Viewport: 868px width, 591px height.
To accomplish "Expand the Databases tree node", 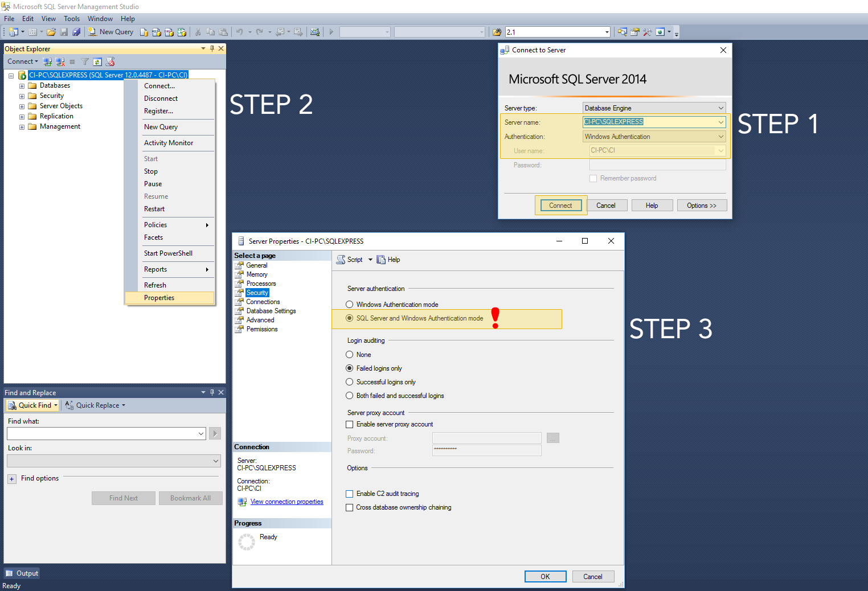I will (22, 86).
